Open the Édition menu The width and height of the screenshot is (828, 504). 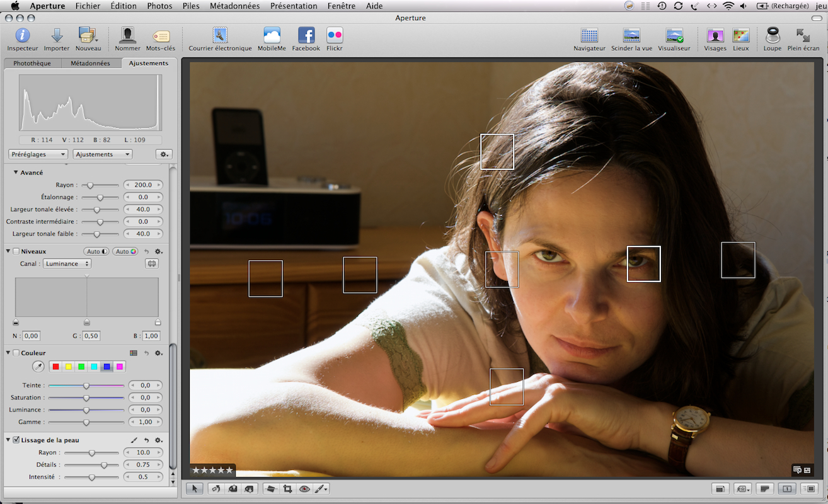[123, 6]
